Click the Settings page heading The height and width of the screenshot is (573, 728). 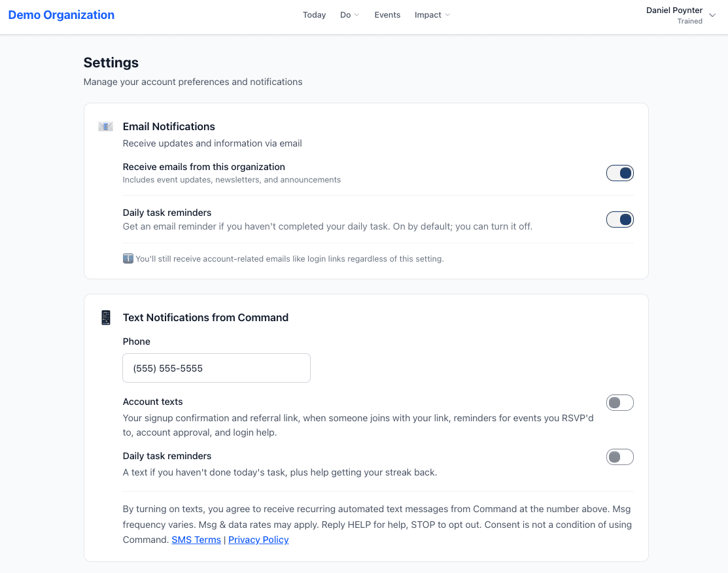(111, 63)
